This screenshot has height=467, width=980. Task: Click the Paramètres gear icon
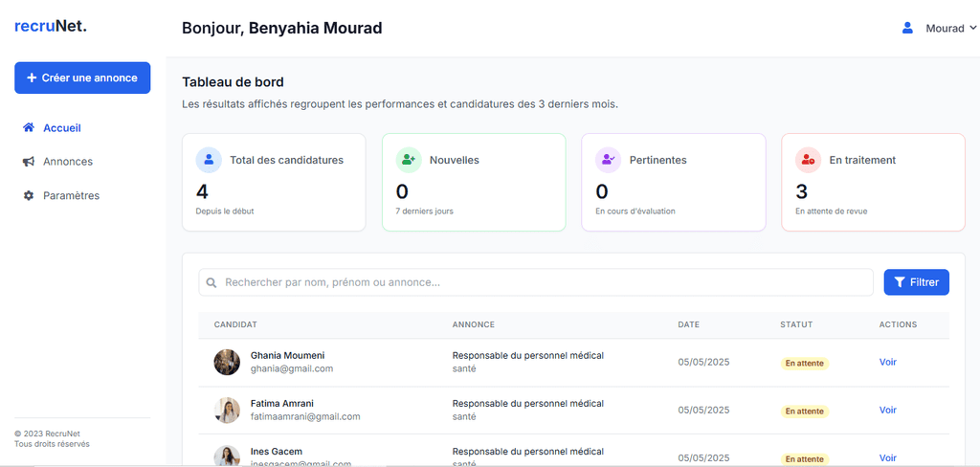(29, 196)
